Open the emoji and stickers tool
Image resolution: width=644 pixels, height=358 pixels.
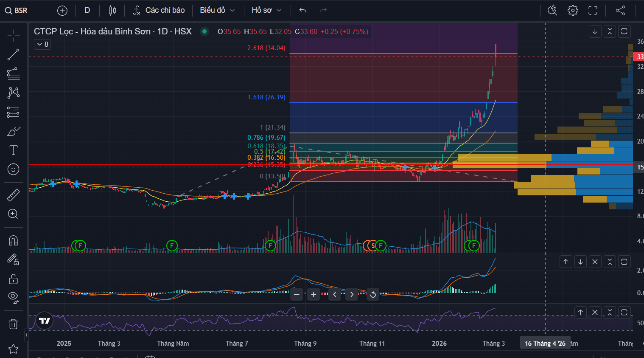(x=14, y=169)
